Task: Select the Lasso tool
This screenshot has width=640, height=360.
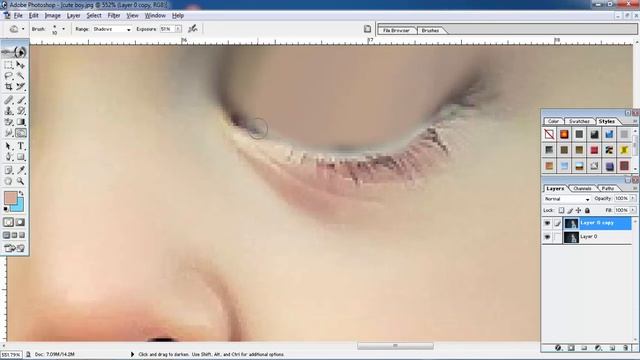Action: (x=9, y=76)
